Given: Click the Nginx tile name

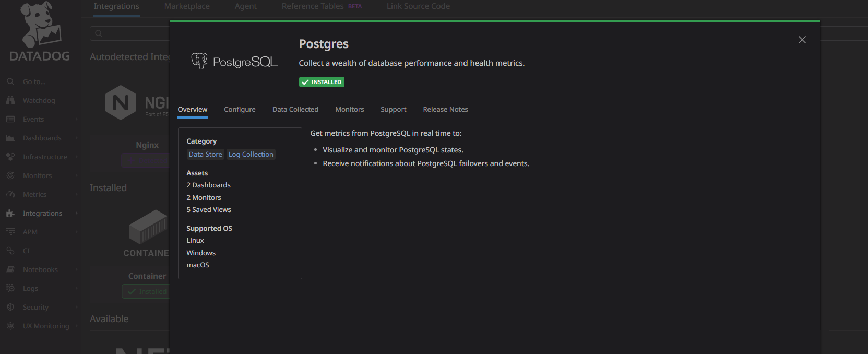Looking at the screenshot, I should [x=147, y=145].
